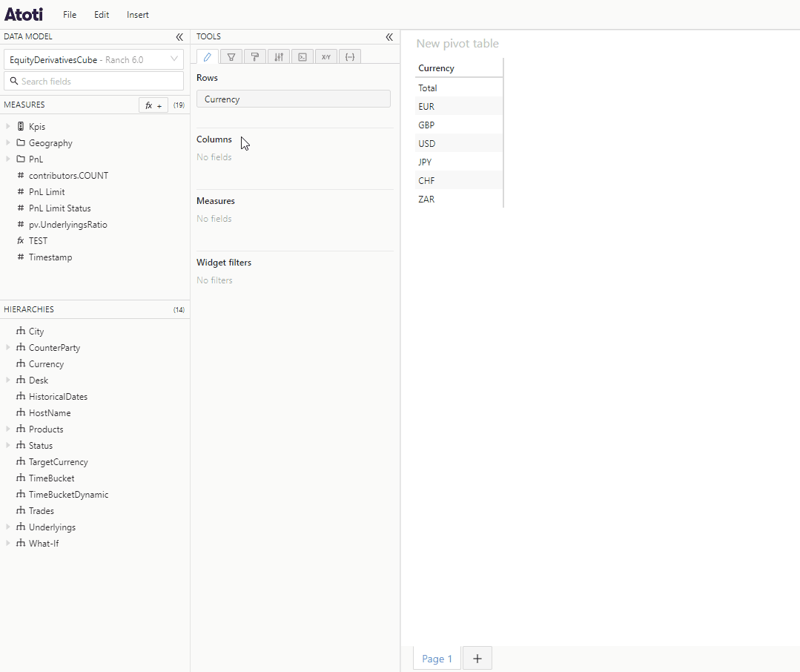Click the hash icon beside contributors.COUNT

[21, 175]
